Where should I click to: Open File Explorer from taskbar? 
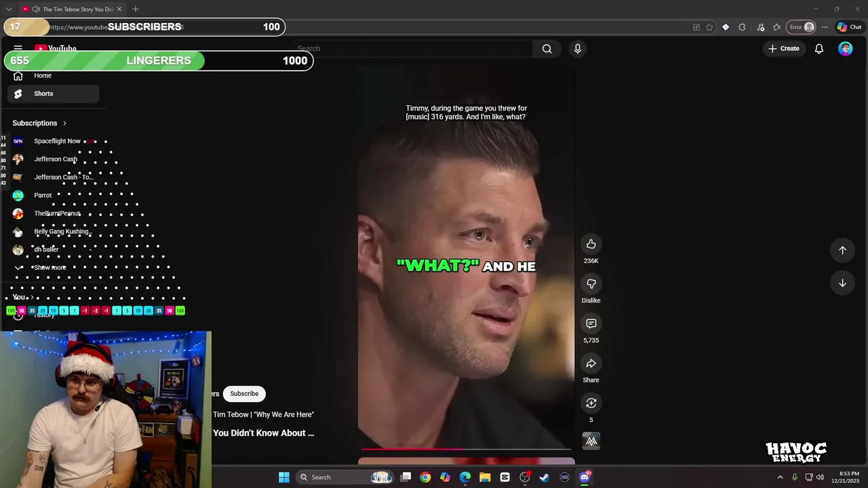tap(485, 477)
